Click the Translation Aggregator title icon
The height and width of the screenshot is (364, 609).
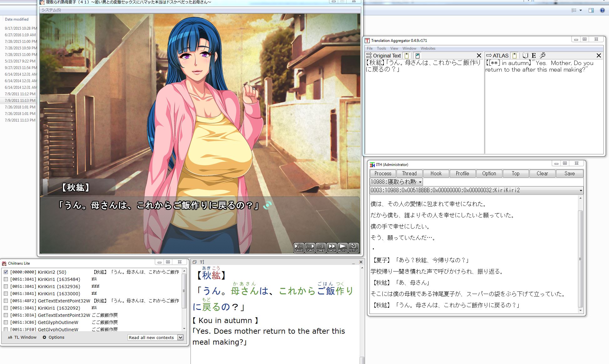click(367, 41)
